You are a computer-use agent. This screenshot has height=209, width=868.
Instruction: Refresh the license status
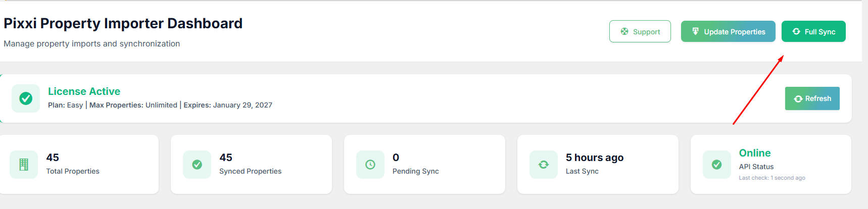coord(812,98)
